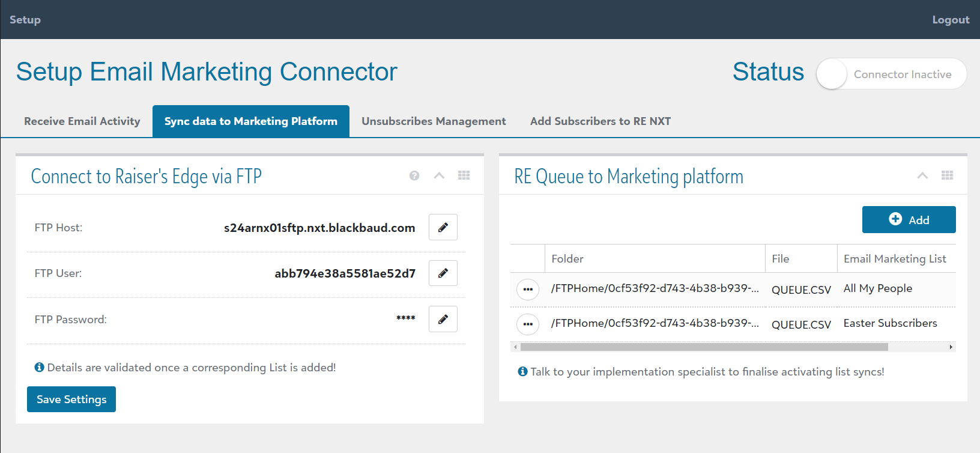
Task: Open row actions for All My People
Action: pos(528,290)
